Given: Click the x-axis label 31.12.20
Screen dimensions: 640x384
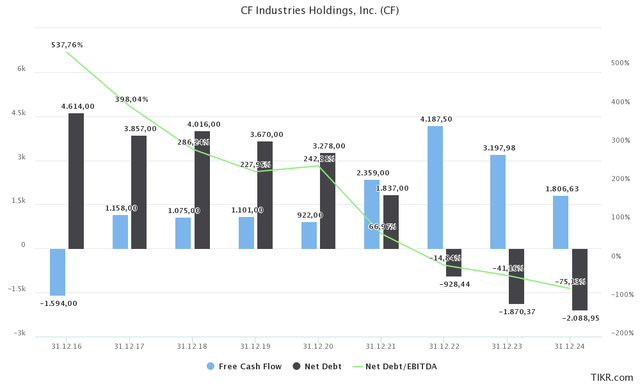Looking at the screenshot, I should (x=318, y=346).
